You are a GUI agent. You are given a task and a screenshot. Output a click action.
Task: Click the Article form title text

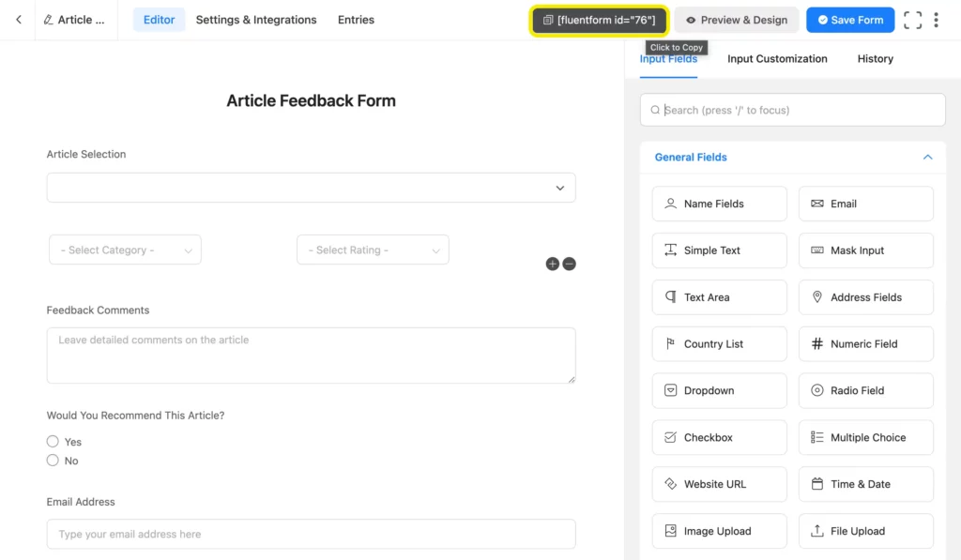(81, 20)
